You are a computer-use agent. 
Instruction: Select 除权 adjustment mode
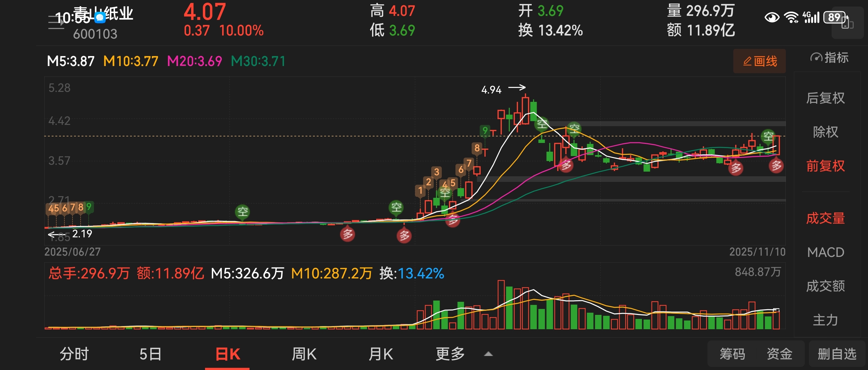pyautogui.click(x=825, y=132)
